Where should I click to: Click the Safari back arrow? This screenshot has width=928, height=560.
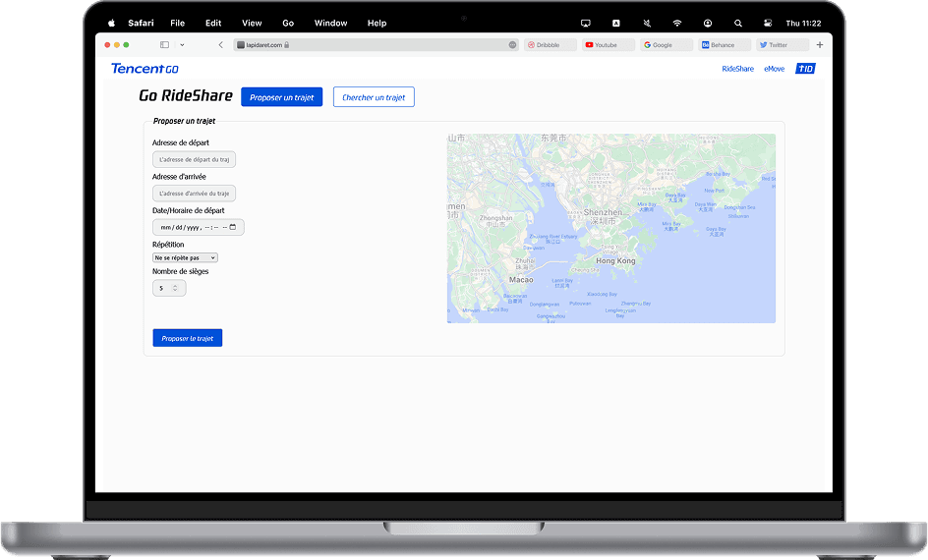coord(220,45)
